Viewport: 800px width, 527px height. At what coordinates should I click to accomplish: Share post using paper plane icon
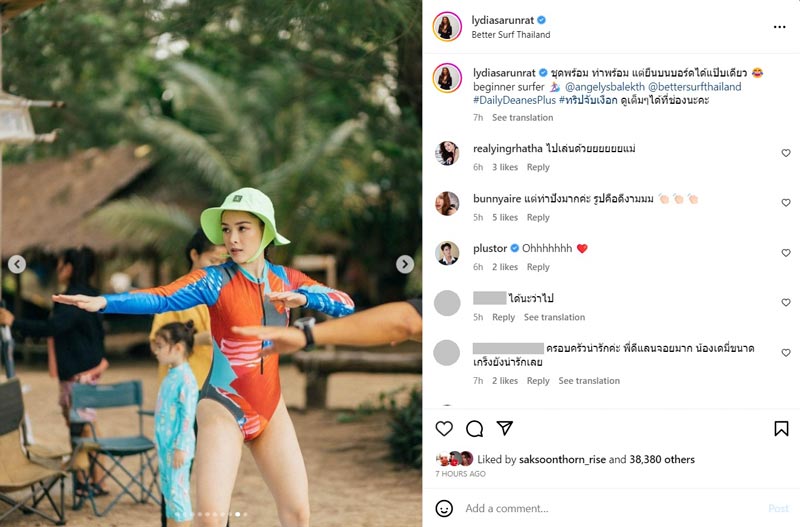click(x=505, y=428)
